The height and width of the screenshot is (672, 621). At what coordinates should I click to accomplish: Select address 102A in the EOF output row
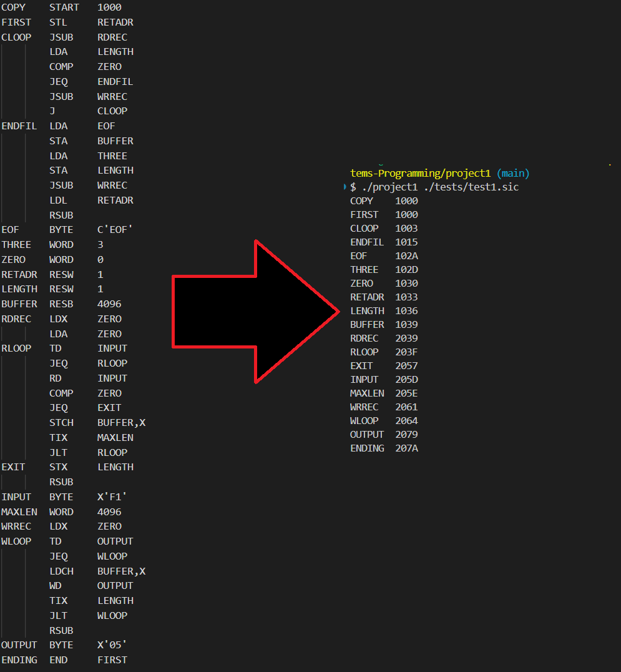coord(406,256)
